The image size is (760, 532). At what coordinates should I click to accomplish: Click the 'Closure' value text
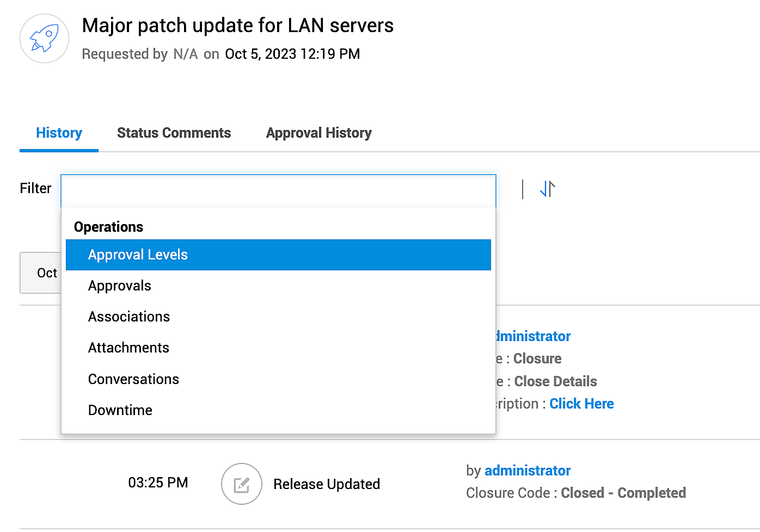537,358
